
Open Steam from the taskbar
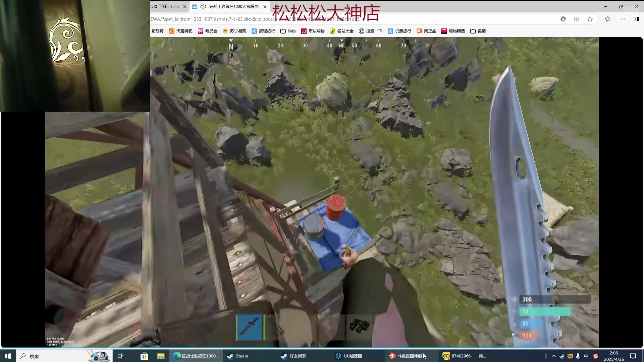(x=238, y=356)
